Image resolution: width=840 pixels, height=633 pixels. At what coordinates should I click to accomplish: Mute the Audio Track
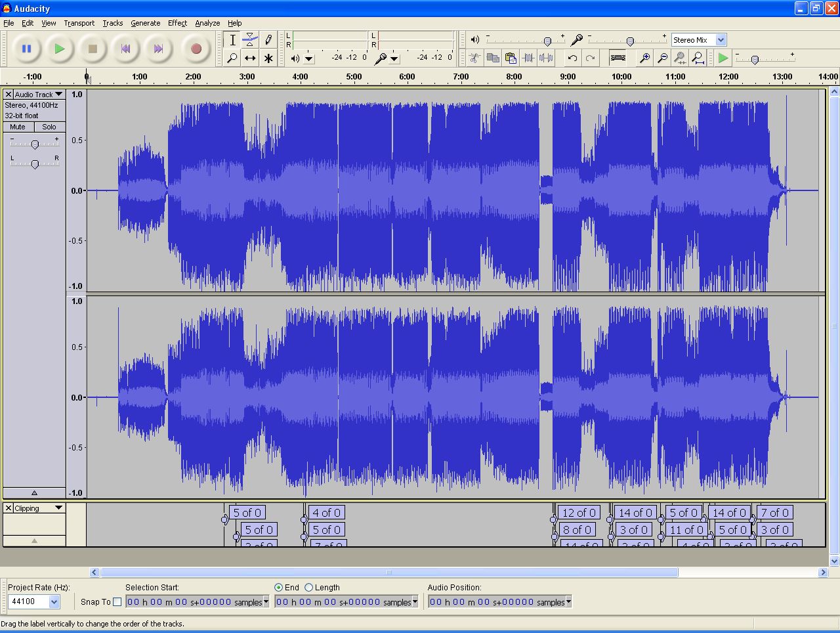coord(18,127)
